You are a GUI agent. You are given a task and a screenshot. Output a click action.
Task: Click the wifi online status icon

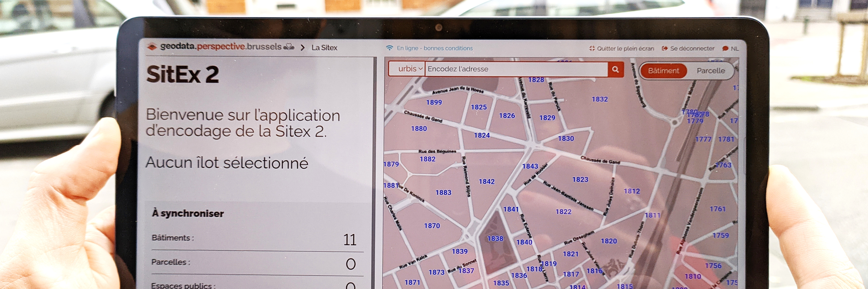390,48
